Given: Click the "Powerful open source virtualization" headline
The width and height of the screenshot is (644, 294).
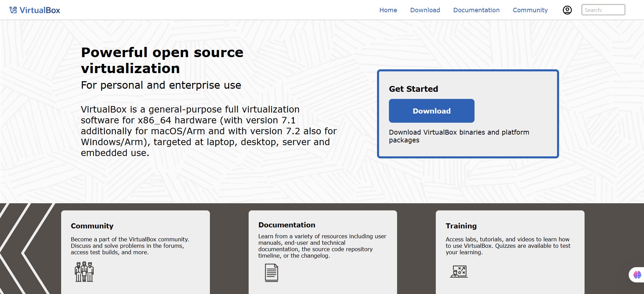Looking at the screenshot, I should pyautogui.click(x=162, y=60).
